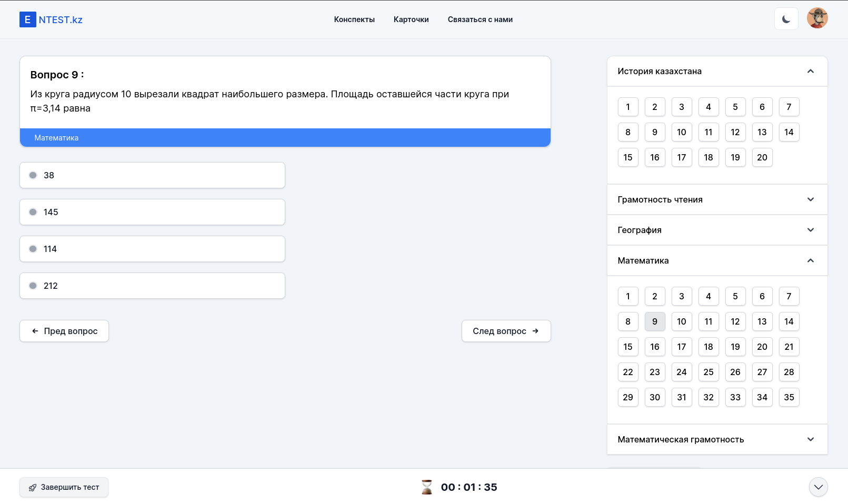The image size is (848, 504).
Task: Open question 18 in Математика
Action: [x=709, y=347]
